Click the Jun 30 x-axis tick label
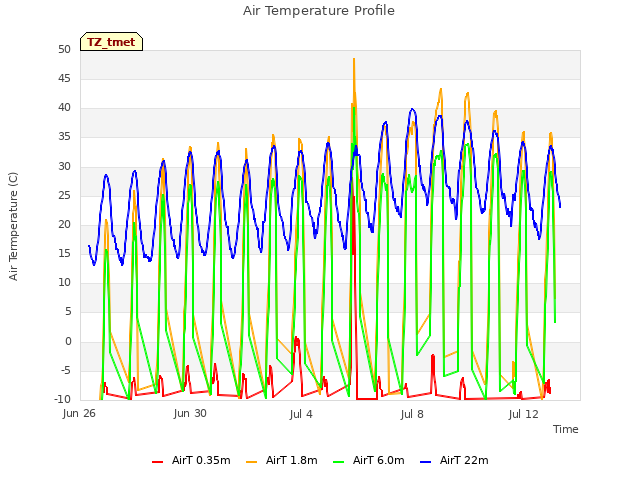 pyautogui.click(x=190, y=413)
